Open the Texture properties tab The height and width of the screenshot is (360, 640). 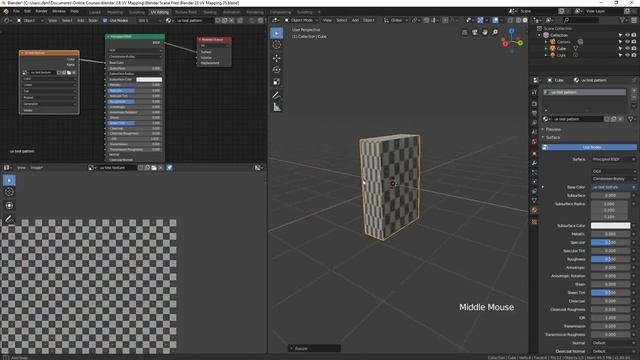tap(534, 222)
